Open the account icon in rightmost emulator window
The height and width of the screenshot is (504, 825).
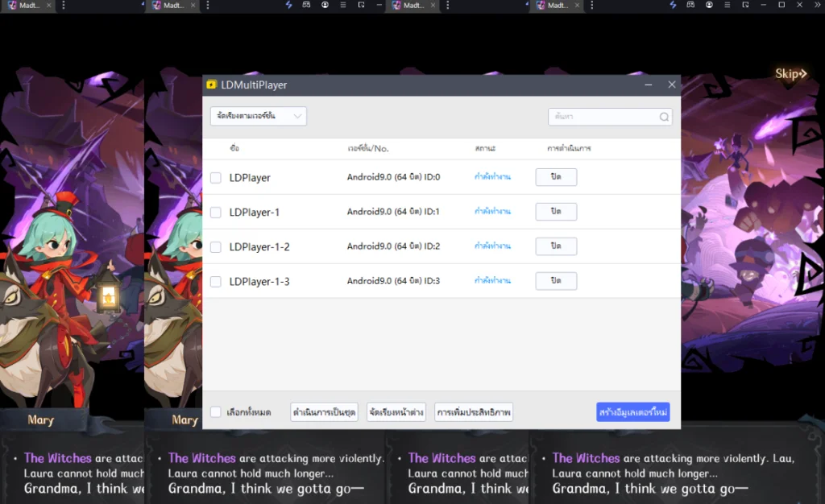click(x=709, y=5)
